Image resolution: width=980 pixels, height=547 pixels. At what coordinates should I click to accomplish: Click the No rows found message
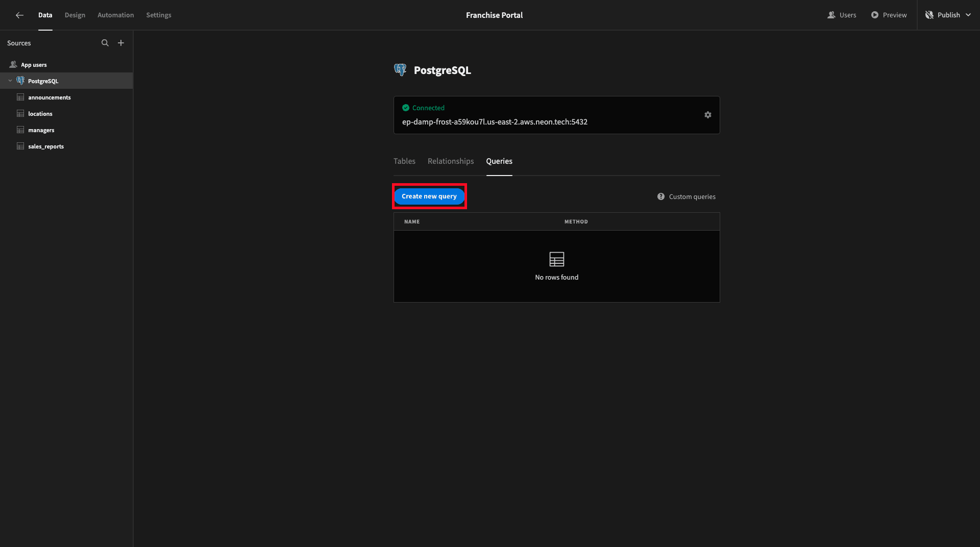click(557, 277)
